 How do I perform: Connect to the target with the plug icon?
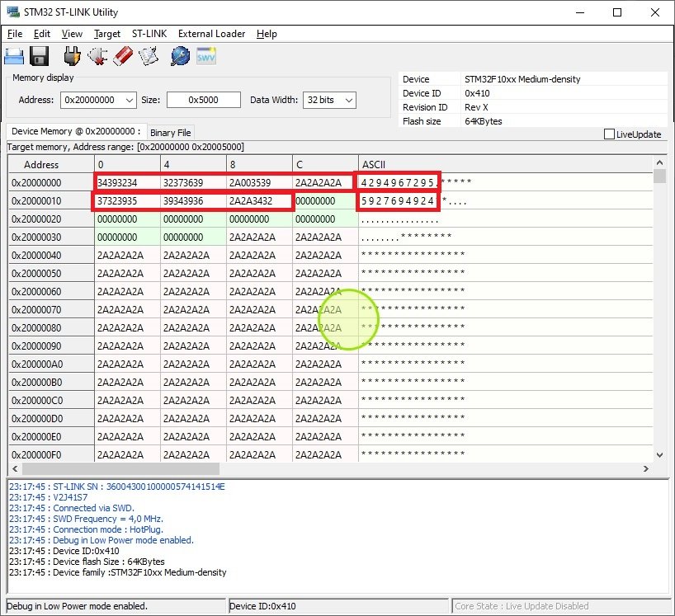[x=72, y=56]
